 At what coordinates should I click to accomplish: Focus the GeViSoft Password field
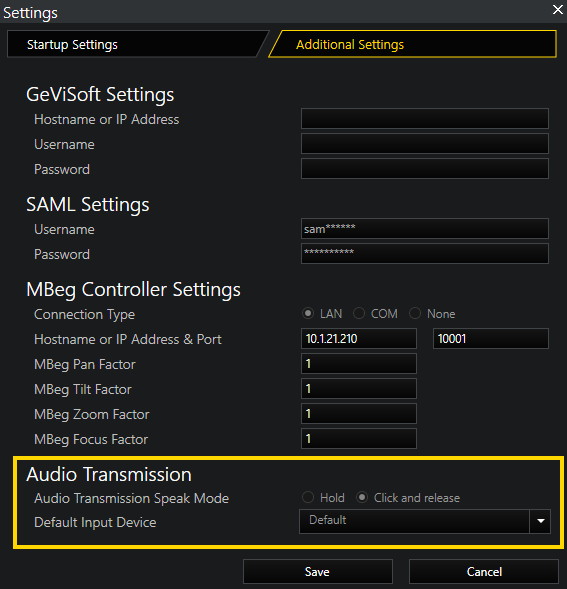(425, 168)
